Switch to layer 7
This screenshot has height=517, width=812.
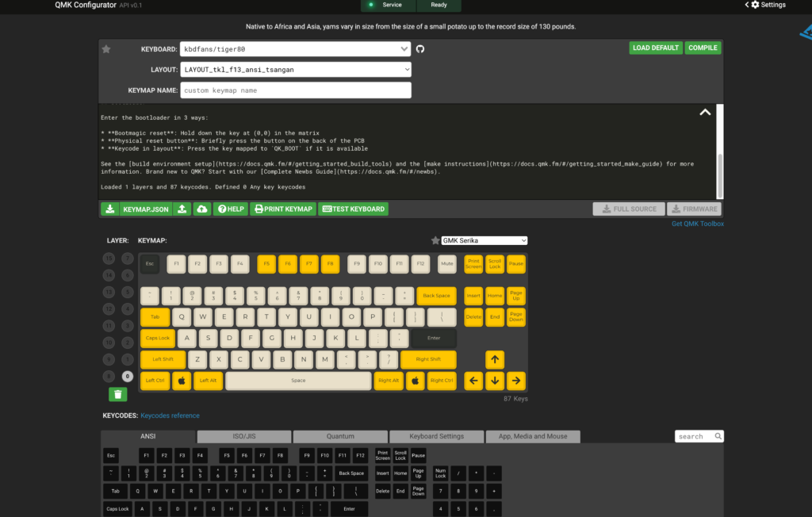(x=128, y=258)
